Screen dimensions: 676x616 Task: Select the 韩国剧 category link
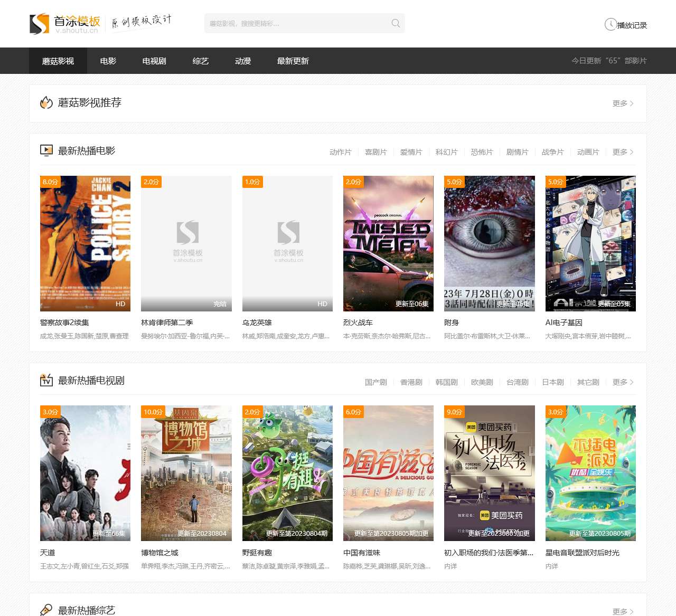(446, 382)
